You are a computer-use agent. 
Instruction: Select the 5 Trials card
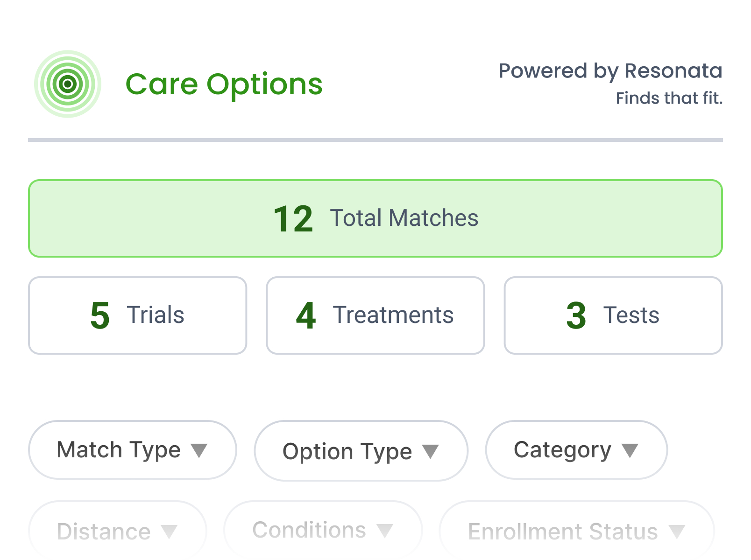(137, 315)
